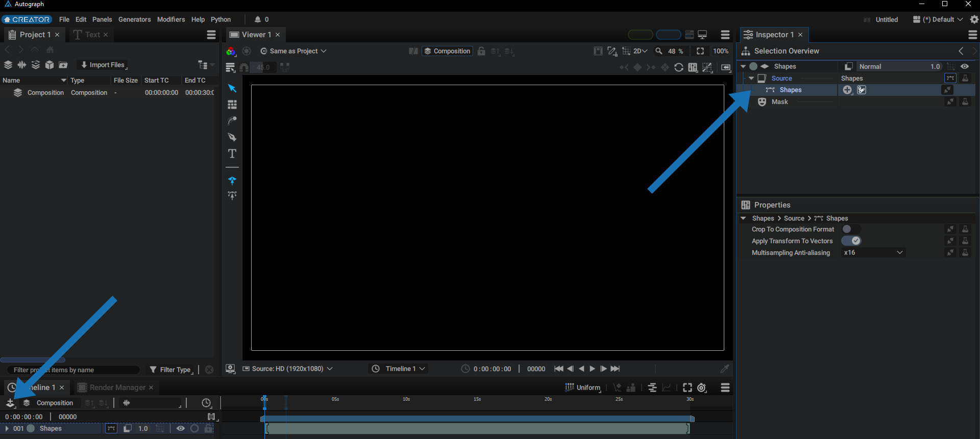
Task: Open the Generators menu
Action: [134, 19]
